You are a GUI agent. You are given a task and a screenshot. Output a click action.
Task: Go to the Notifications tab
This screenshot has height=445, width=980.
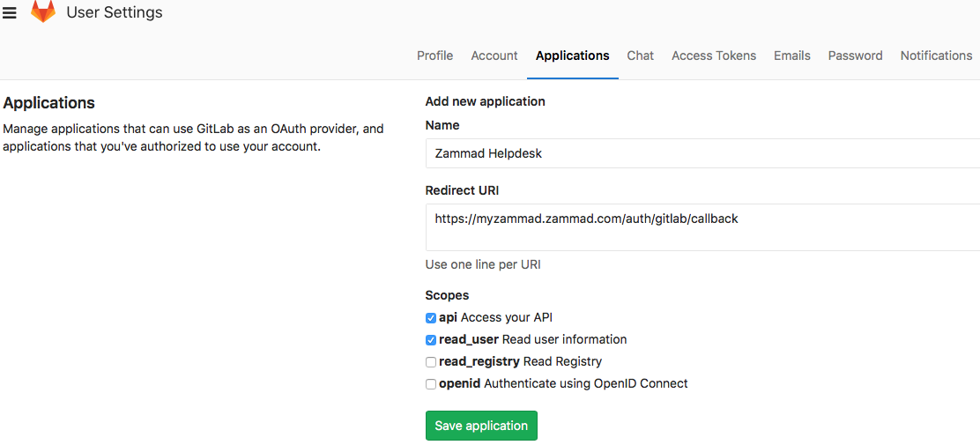click(936, 56)
